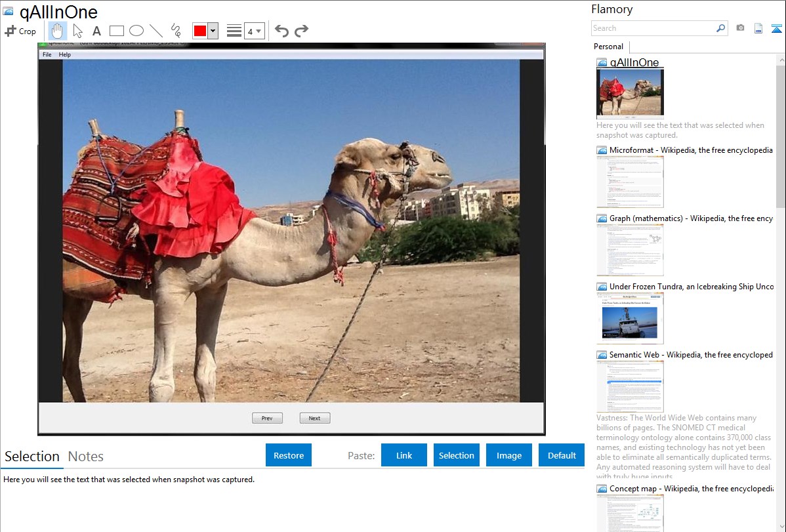The height and width of the screenshot is (532, 786).
Task: Click the Prev button under the camel photo
Action: (x=267, y=418)
